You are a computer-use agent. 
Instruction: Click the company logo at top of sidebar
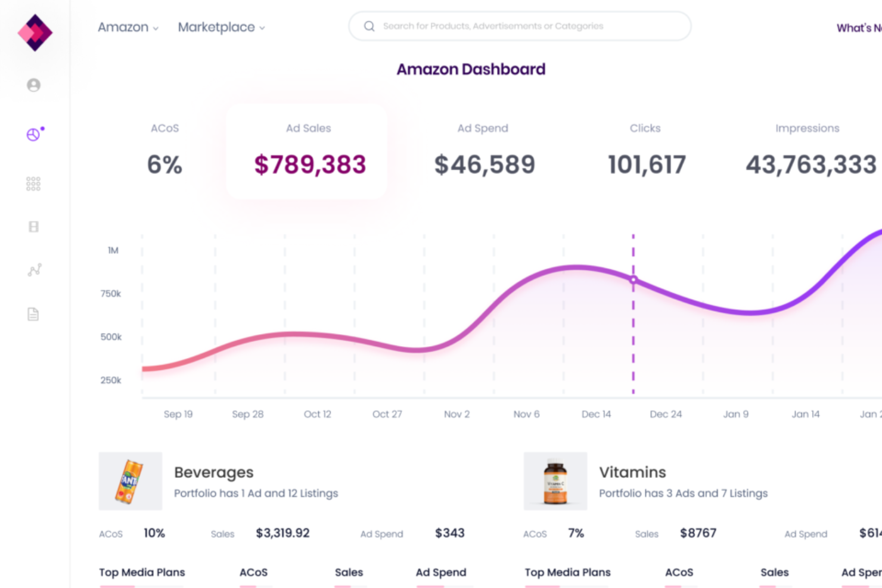point(34,32)
